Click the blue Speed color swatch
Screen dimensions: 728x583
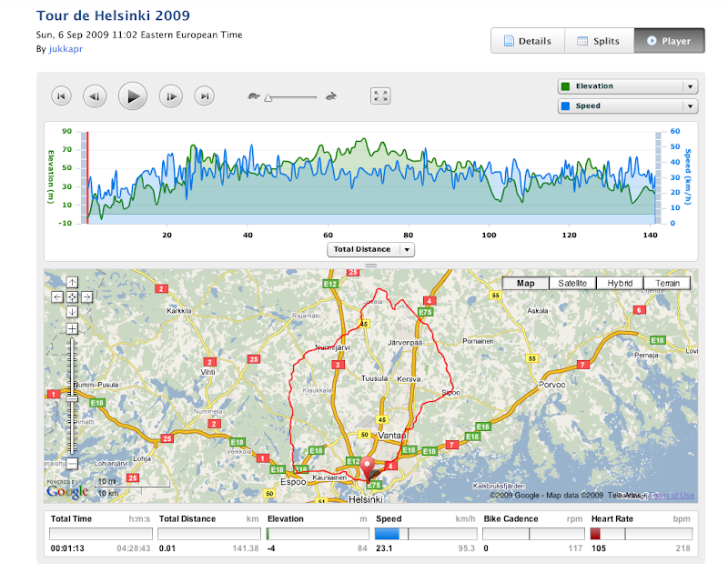565,106
